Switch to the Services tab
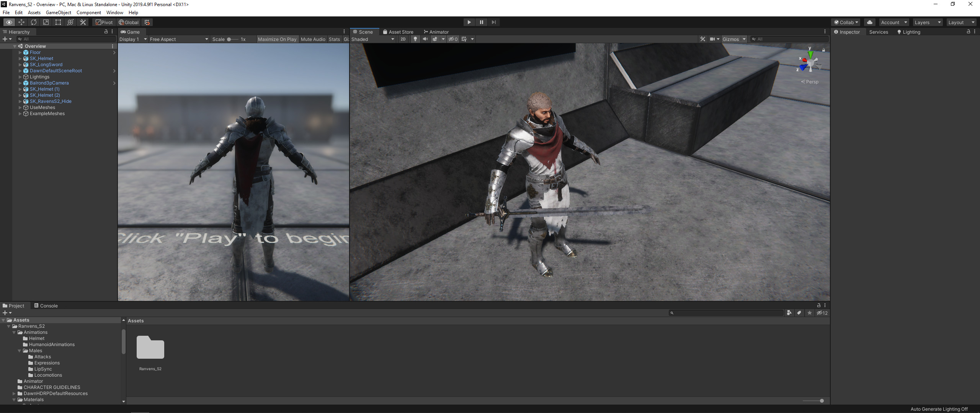This screenshot has width=980, height=413. [x=879, y=32]
